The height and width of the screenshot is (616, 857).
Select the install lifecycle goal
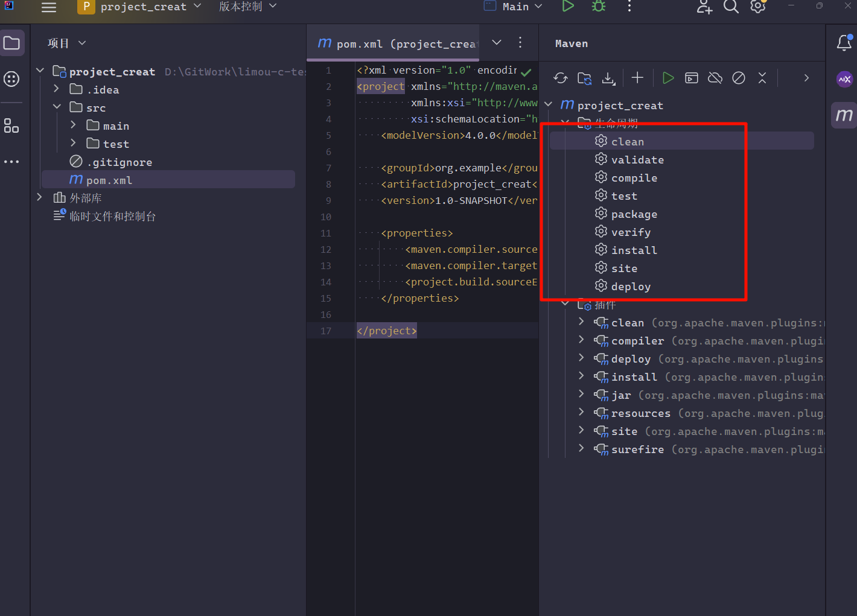634,250
